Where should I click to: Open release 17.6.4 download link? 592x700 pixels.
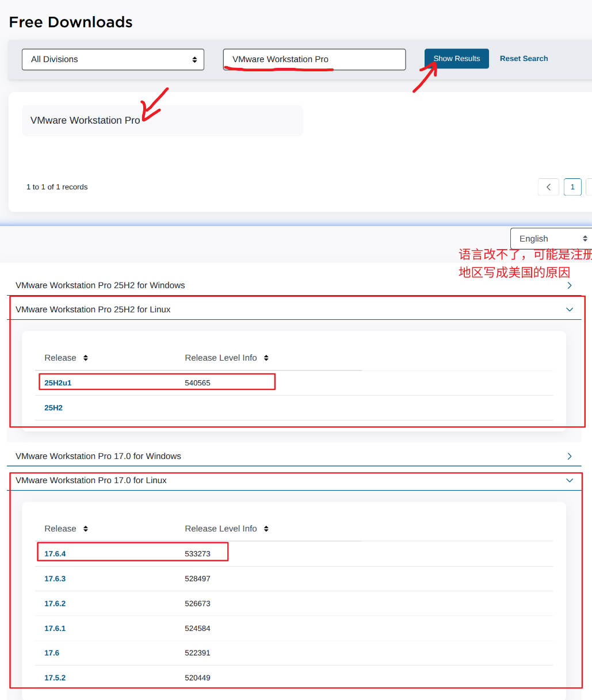coord(55,554)
